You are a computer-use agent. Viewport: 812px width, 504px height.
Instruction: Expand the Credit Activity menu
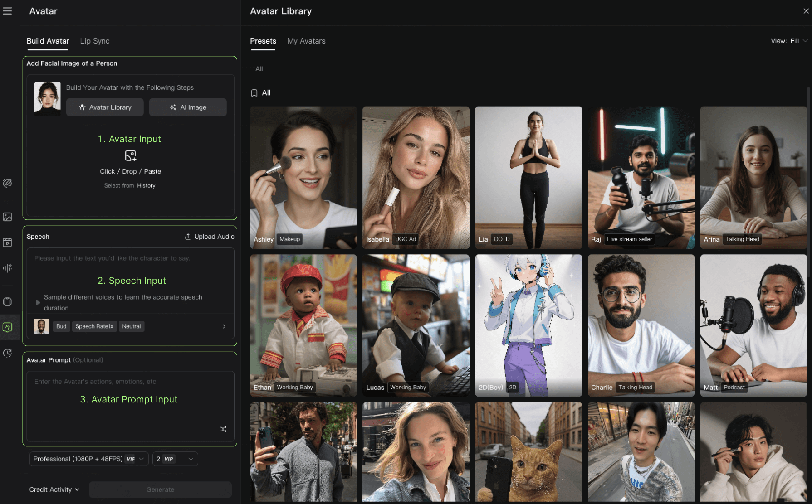[x=54, y=489]
